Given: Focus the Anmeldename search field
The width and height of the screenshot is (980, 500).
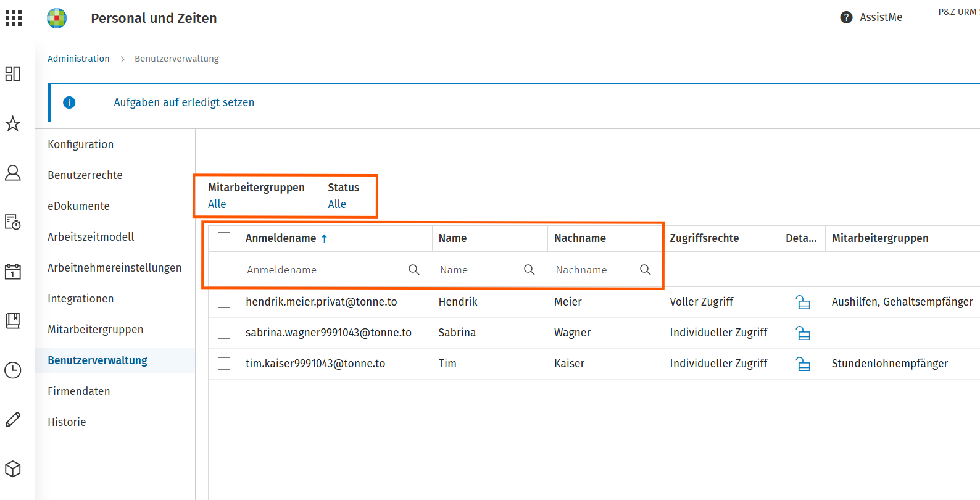Looking at the screenshot, I should pos(333,270).
